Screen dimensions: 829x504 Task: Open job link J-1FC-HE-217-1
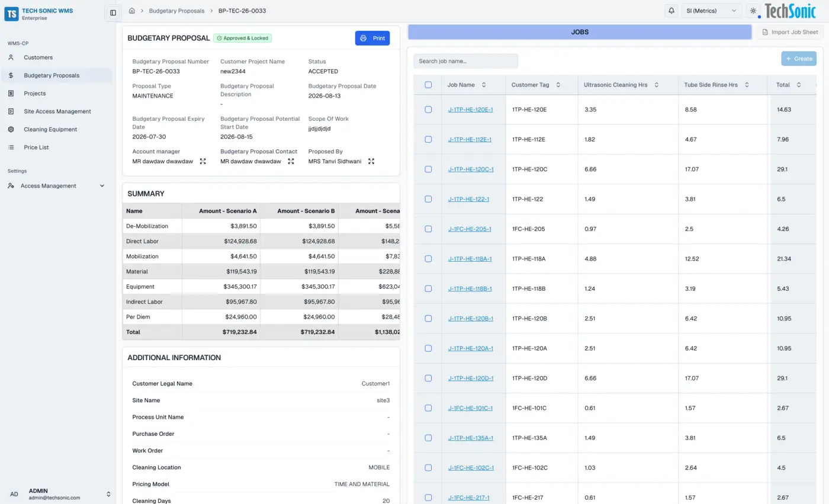pyautogui.click(x=469, y=497)
